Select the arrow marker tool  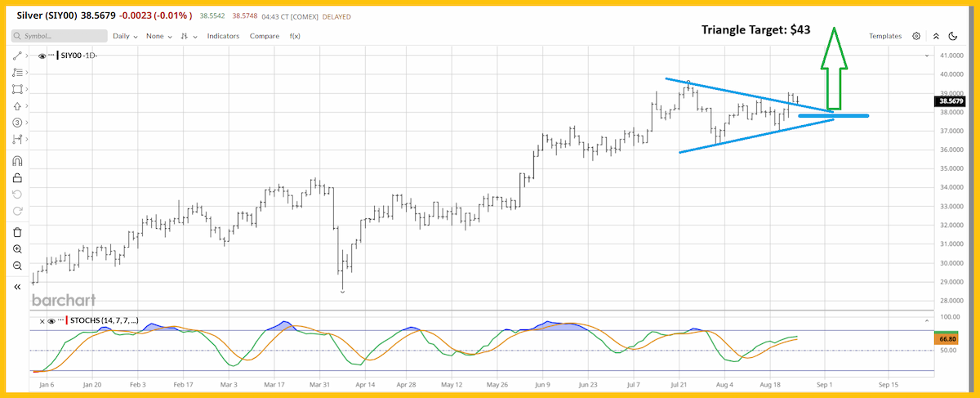click(x=18, y=106)
